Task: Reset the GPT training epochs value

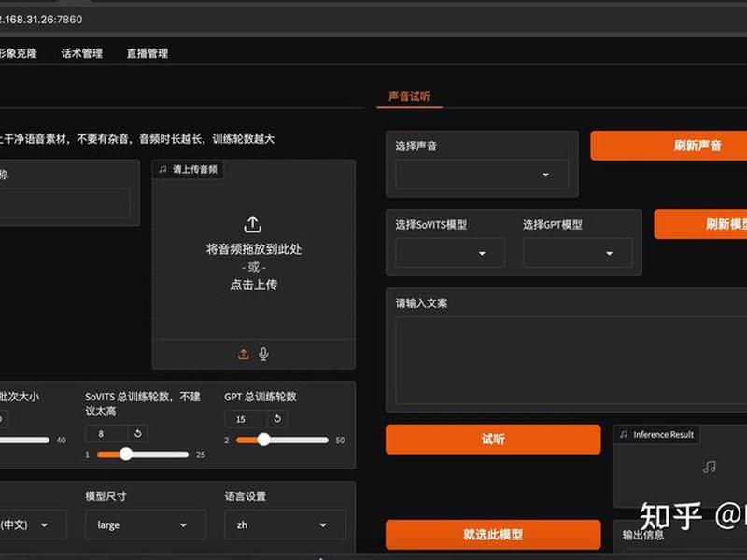Action: (x=277, y=418)
